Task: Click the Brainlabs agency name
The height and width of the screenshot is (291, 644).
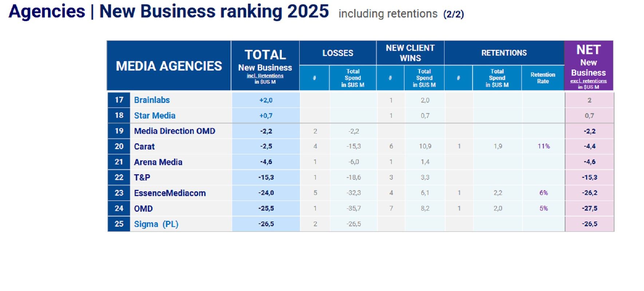Action: (151, 100)
